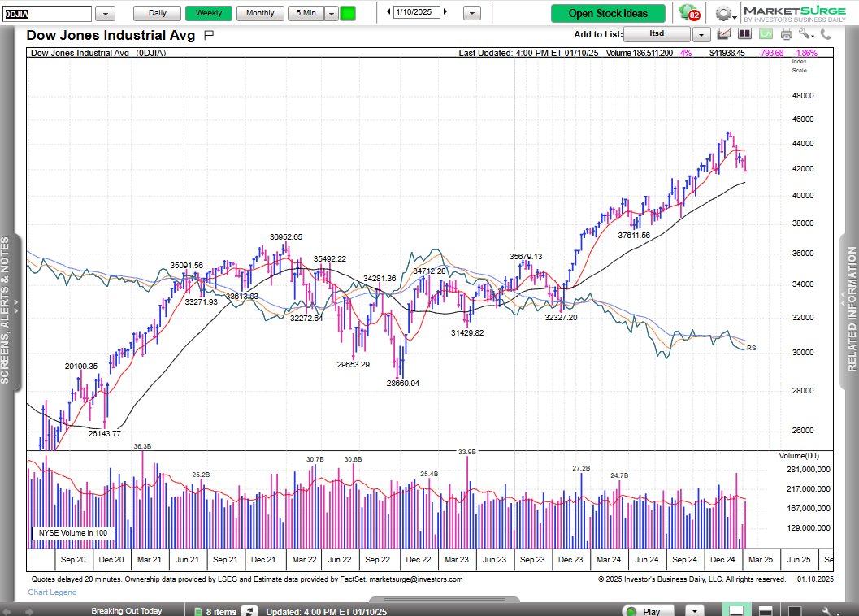This screenshot has width=859, height=616.
Task: Open dropdown arrow next to Play button
Action: [695, 611]
